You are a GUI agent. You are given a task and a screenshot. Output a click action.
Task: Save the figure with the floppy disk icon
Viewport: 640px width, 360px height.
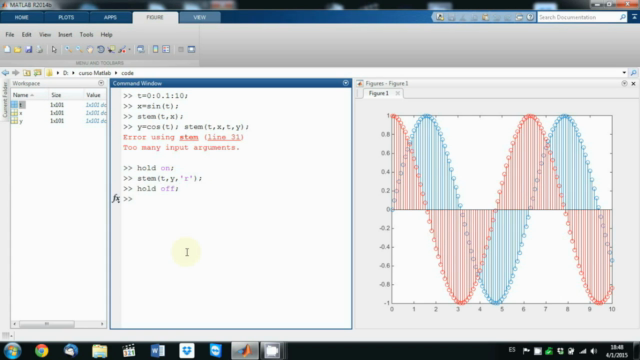pos(29,49)
